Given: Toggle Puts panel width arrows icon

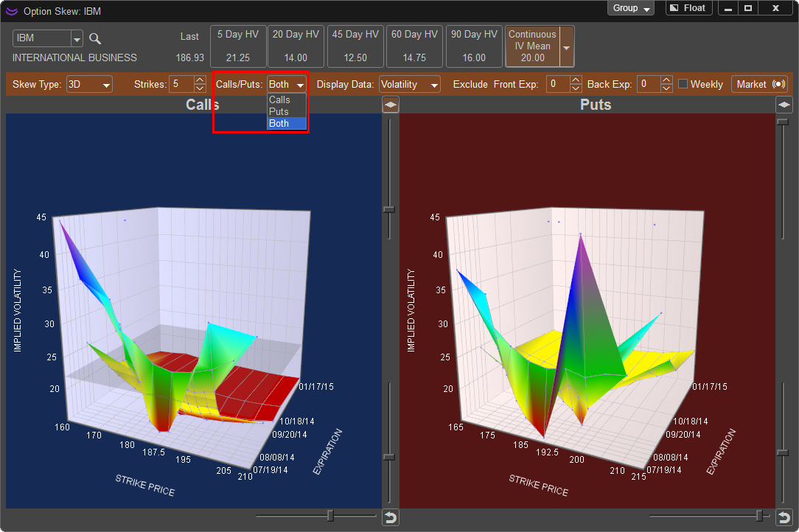Looking at the screenshot, I should point(784,105).
